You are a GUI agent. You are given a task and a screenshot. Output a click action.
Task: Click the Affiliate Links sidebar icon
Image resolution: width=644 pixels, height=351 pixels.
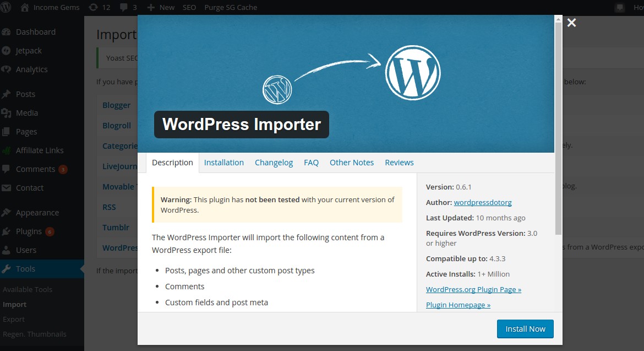tap(6, 150)
